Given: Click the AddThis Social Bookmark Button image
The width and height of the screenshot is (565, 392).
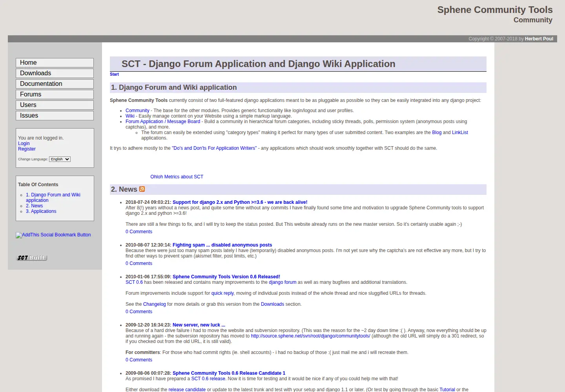Looking at the screenshot, I should [x=53, y=235].
